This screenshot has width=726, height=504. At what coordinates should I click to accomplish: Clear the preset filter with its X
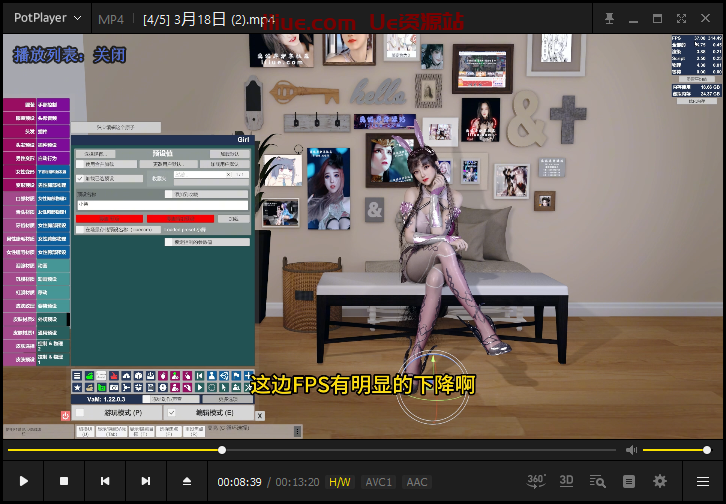(228, 174)
